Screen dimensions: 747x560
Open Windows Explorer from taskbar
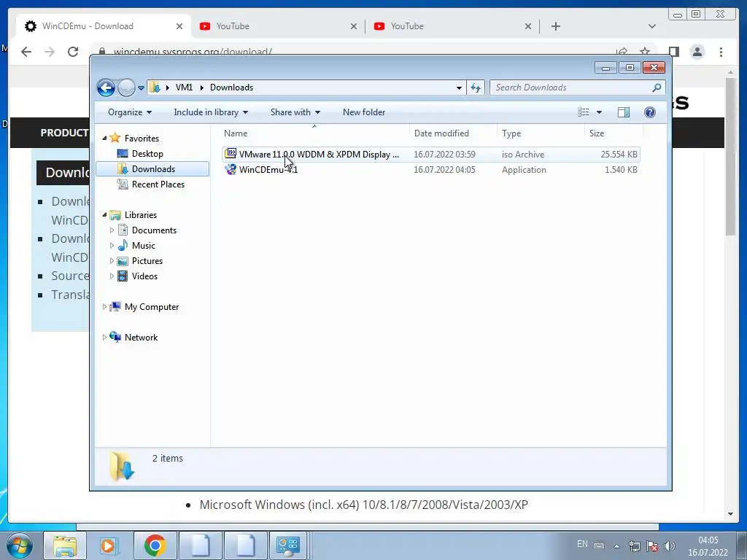65,545
